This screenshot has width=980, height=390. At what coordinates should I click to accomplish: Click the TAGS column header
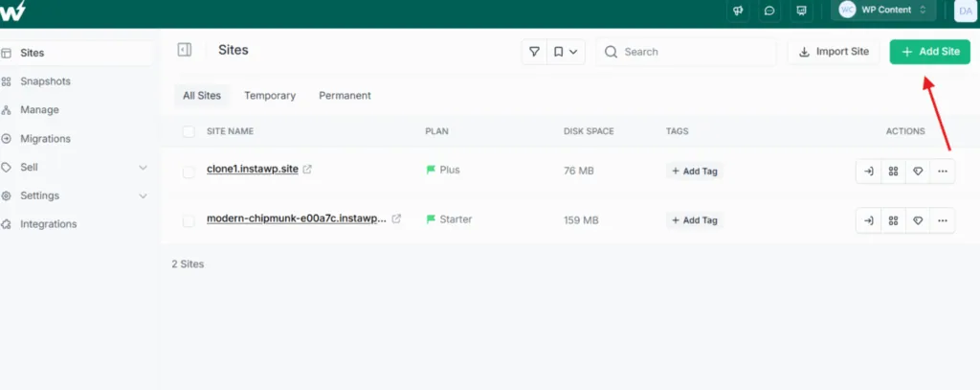pos(678,131)
